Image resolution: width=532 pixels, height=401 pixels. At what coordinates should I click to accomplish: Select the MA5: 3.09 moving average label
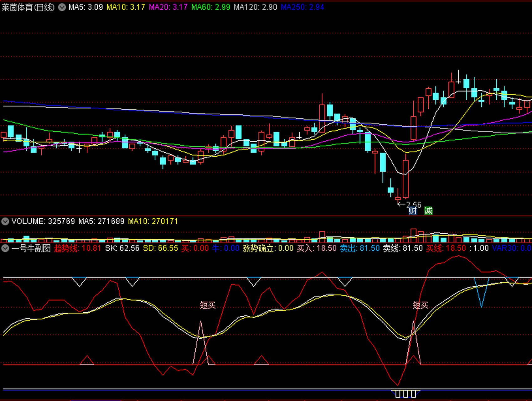pos(85,7)
